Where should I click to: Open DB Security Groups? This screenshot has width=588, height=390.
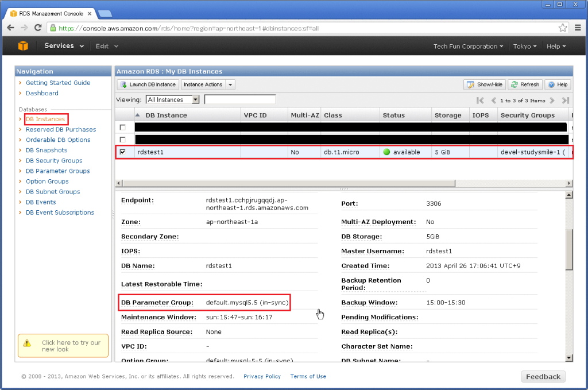click(x=54, y=160)
